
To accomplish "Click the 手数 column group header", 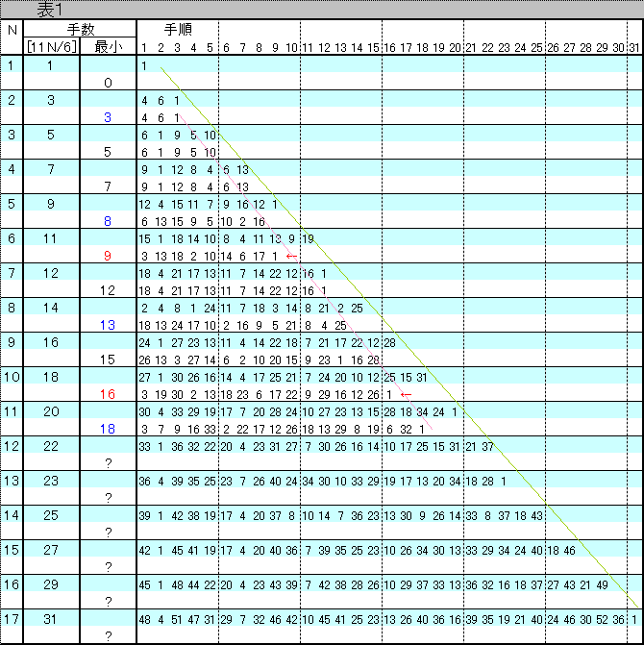I will point(79,30).
